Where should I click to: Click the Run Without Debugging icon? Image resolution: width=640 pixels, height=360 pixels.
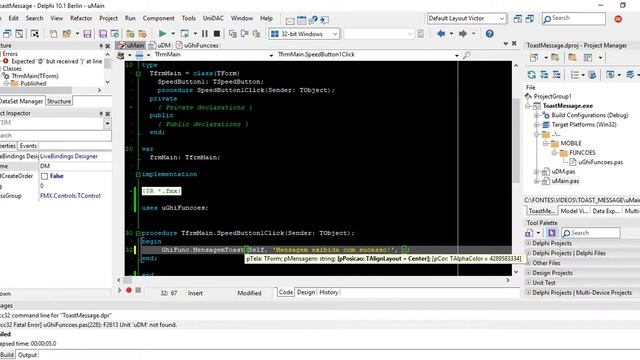184,33
